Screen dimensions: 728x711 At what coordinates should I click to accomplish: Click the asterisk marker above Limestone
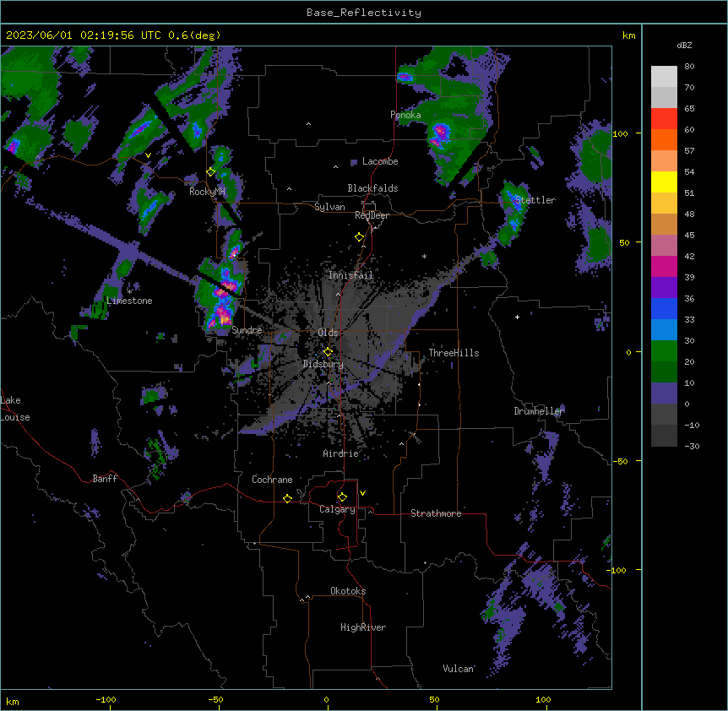pyautogui.click(x=129, y=291)
